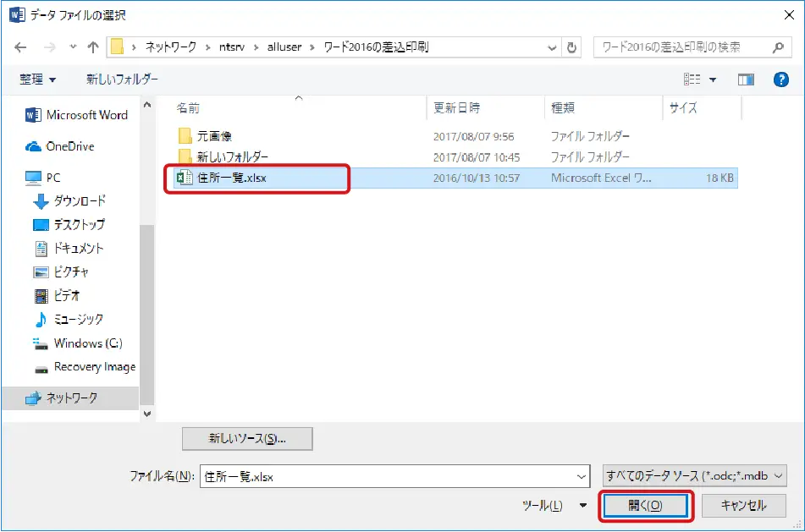Click the ファイル名 input field
The width and height of the screenshot is (805, 532).
coord(394,476)
